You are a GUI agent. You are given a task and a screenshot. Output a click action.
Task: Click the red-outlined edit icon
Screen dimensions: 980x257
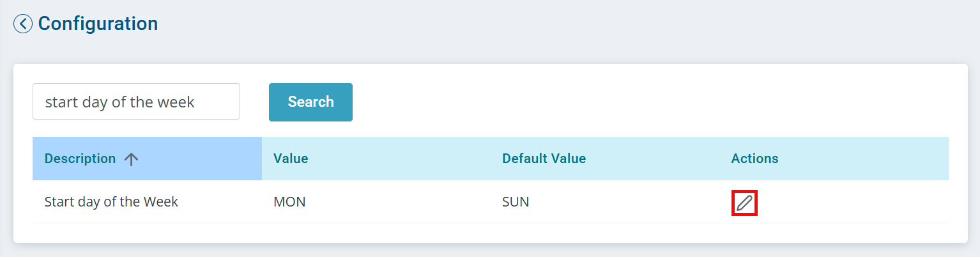coord(744,203)
